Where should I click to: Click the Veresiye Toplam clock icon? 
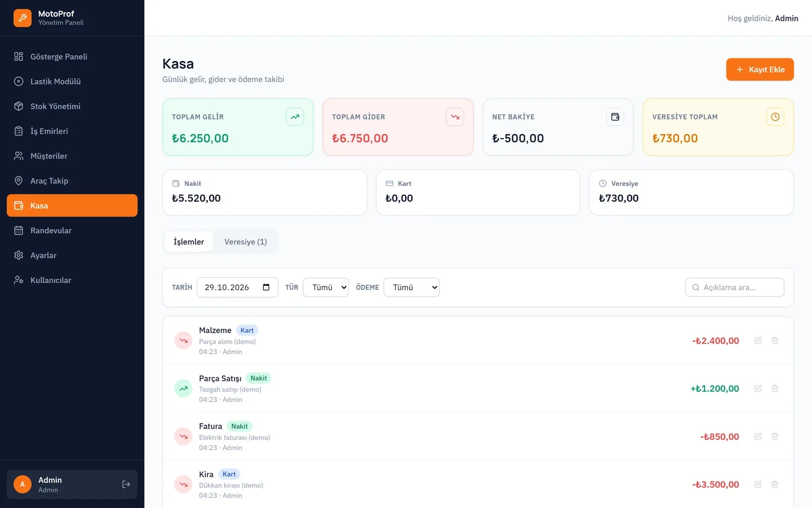coord(775,117)
